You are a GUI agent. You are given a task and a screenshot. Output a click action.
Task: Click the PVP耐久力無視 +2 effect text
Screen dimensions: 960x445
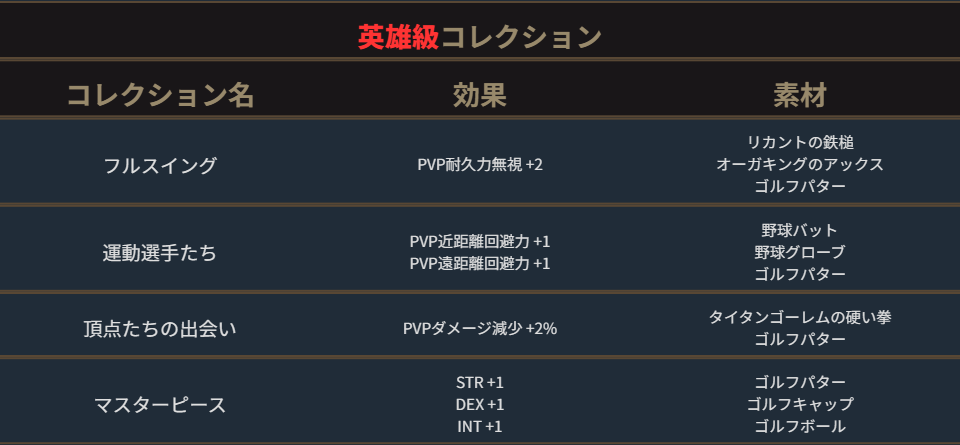tap(480, 165)
